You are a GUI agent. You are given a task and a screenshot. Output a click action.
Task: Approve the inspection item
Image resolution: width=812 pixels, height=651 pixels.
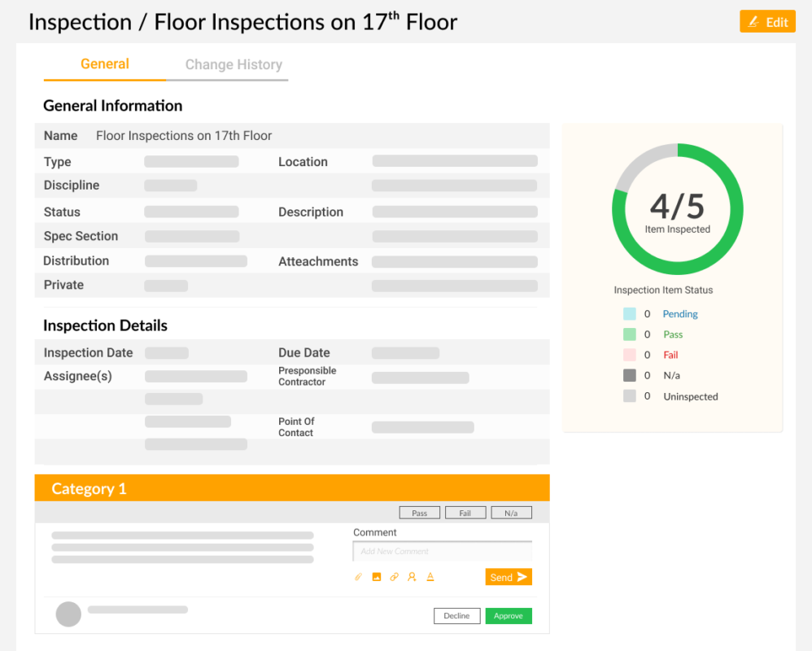(x=509, y=616)
